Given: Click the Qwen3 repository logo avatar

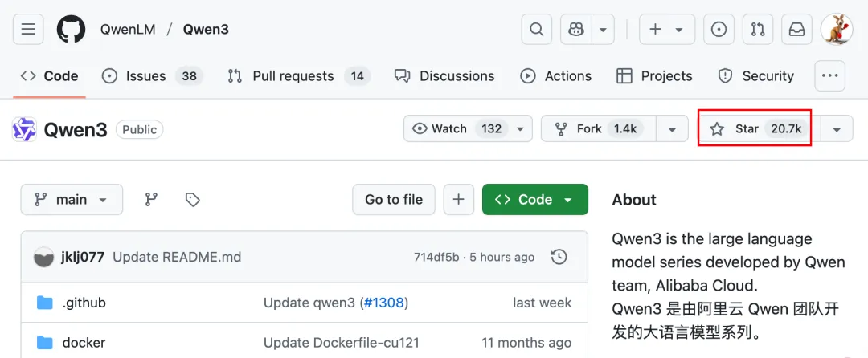Looking at the screenshot, I should [24, 130].
